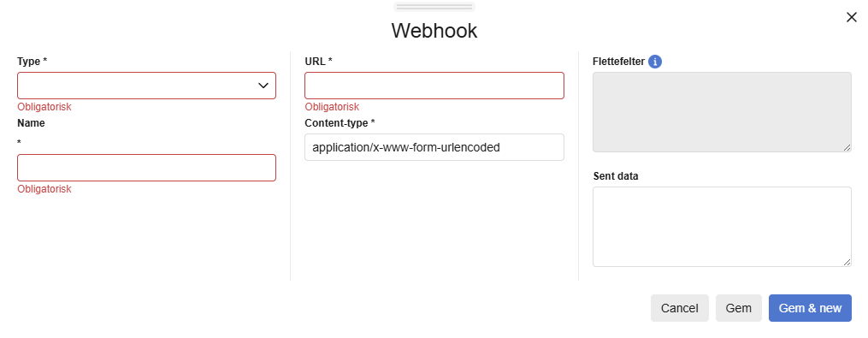The height and width of the screenshot is (338, 868).
Task: Click the Flettefelter info icon
Action: point(655,62)
